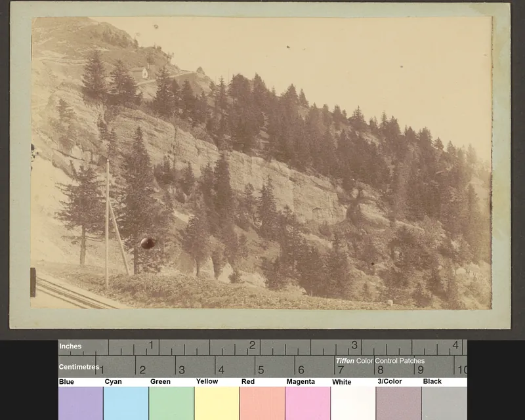Screen dimensions: 525x420
Task: Click the mounted sepia mountainside photograph
Action: tap(261, 163)
